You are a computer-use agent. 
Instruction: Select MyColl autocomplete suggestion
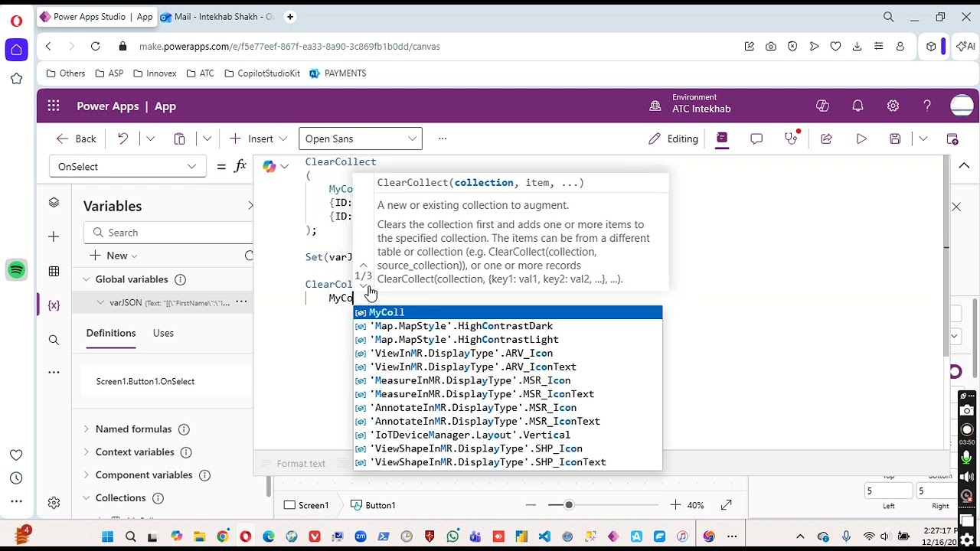click(x=508, y=312)
